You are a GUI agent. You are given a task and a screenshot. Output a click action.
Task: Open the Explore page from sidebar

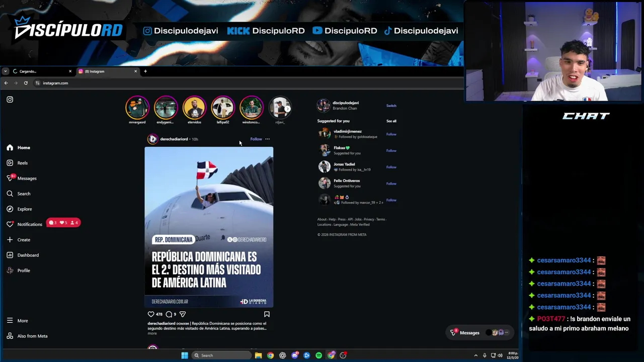click(19, 209)
